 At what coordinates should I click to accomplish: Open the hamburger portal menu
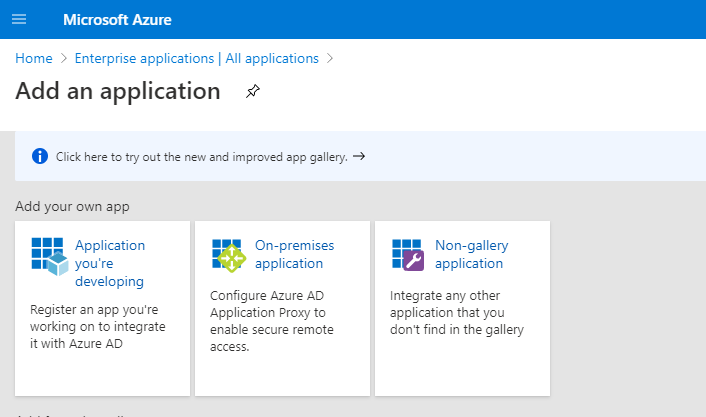[x=19, y=19]
